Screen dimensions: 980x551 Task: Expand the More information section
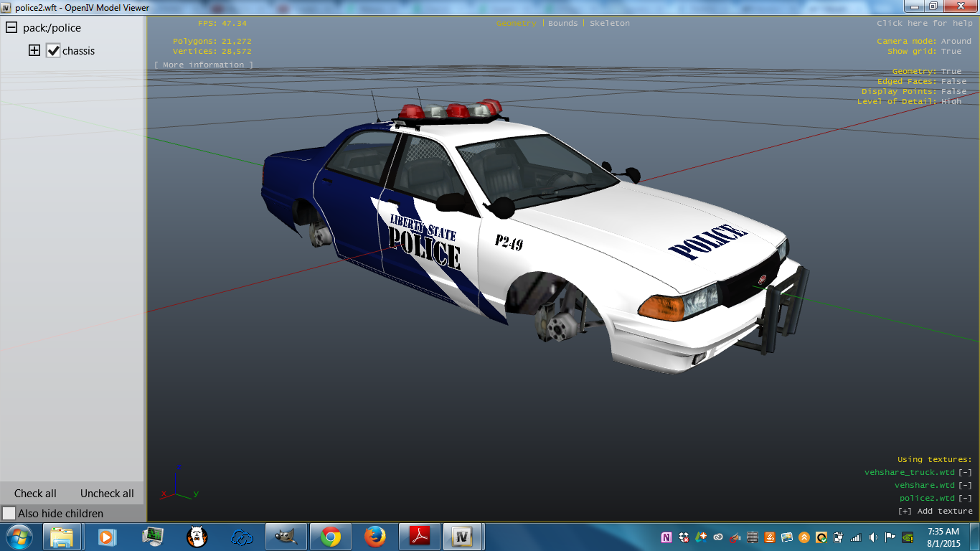pyautogui.click(x=204, y=65)
